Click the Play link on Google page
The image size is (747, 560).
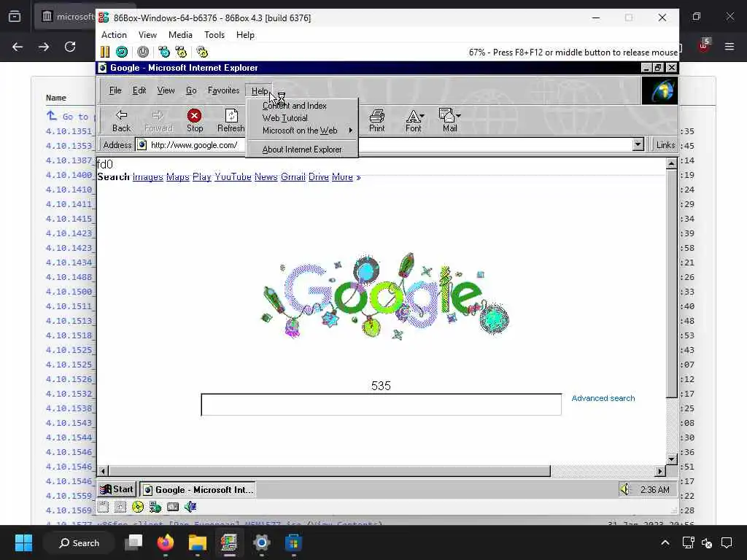tap(202, 177)
